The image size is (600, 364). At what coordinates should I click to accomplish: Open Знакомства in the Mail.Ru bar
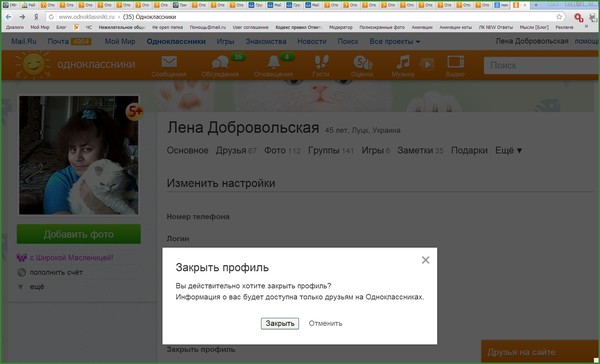coord(266,41)
